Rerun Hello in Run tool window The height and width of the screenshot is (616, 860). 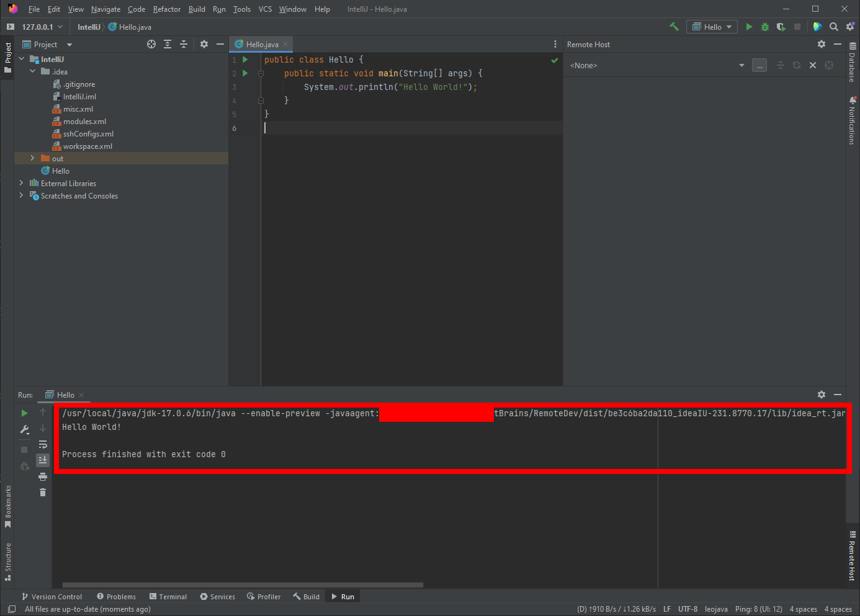pyautogui.click(x=24, y=413)
